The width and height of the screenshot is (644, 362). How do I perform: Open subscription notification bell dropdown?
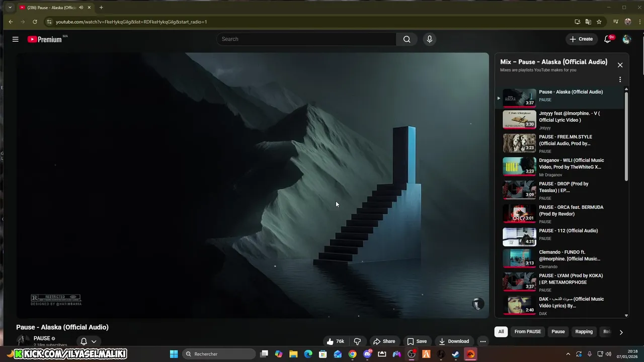point(88,341)
